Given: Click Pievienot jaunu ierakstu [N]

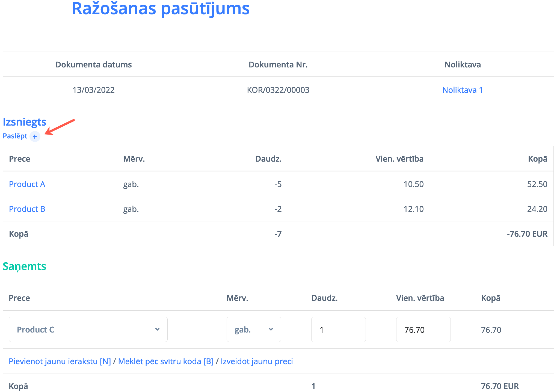Looking at the screenshot, I should (x=60, y=361).
